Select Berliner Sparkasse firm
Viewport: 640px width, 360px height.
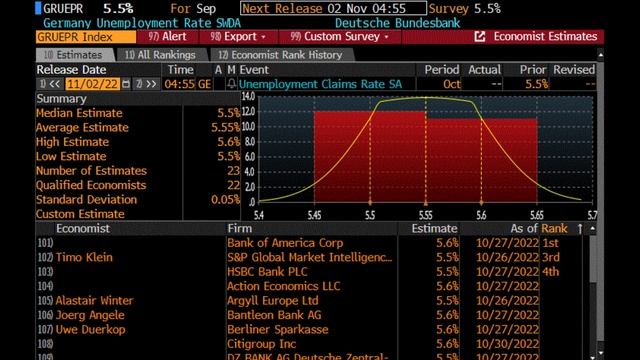coord(278,329)
